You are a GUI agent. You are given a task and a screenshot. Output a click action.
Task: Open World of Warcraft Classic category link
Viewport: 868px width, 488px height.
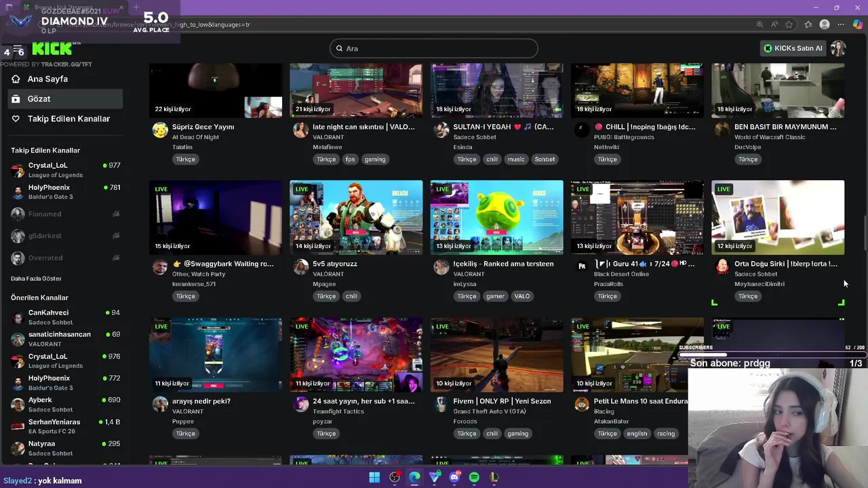pyautogui.click(x=770, y=137)
